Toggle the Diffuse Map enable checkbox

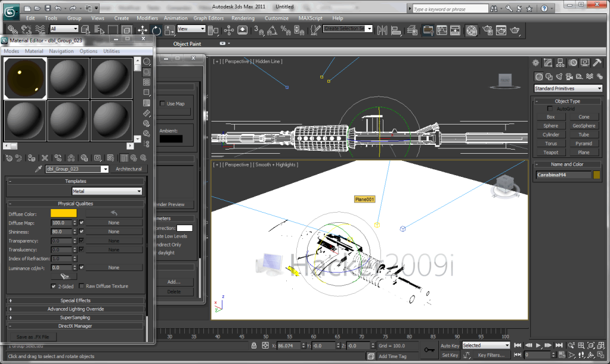81,223
